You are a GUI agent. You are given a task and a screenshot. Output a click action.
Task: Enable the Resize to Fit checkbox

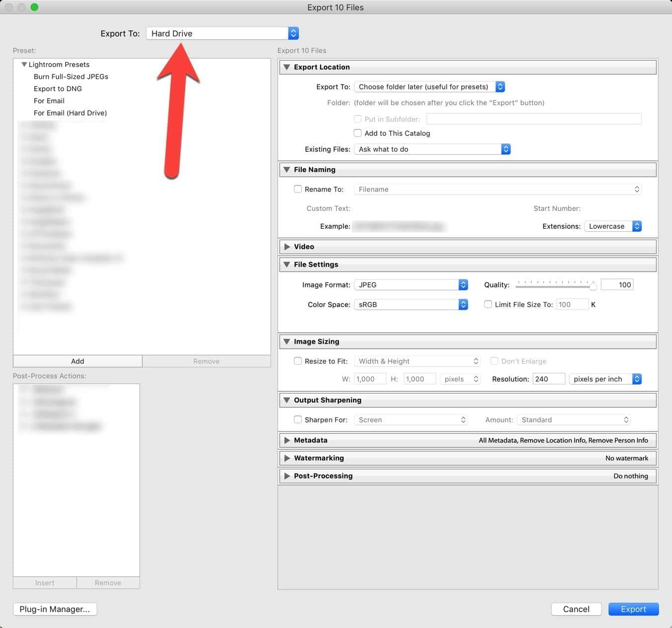(298, 361)
